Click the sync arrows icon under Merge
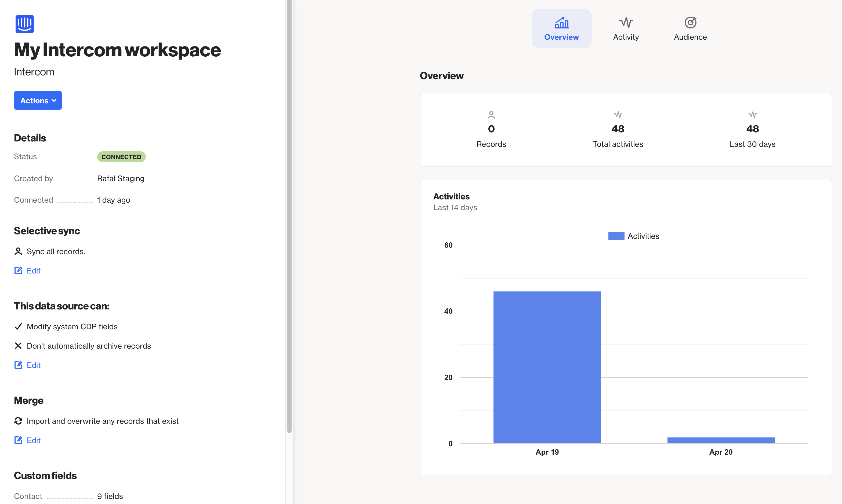This screenshot has width=842, height=504. tap(18, 421)
